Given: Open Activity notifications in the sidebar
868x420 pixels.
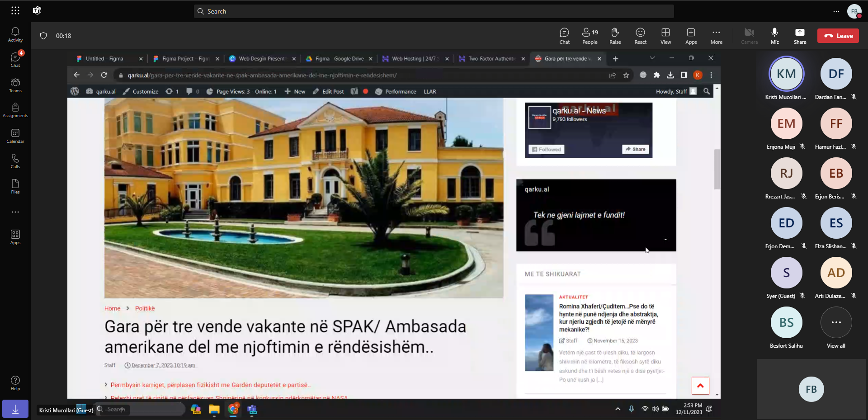Looking at the screenshot, I should (15, 34).
